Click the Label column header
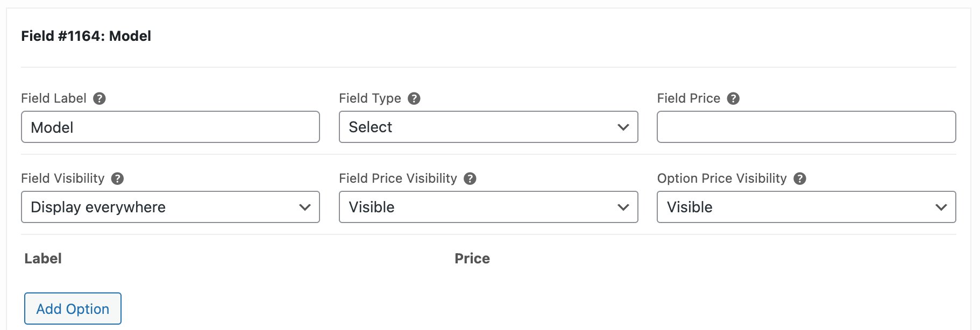 pos(43,259)
